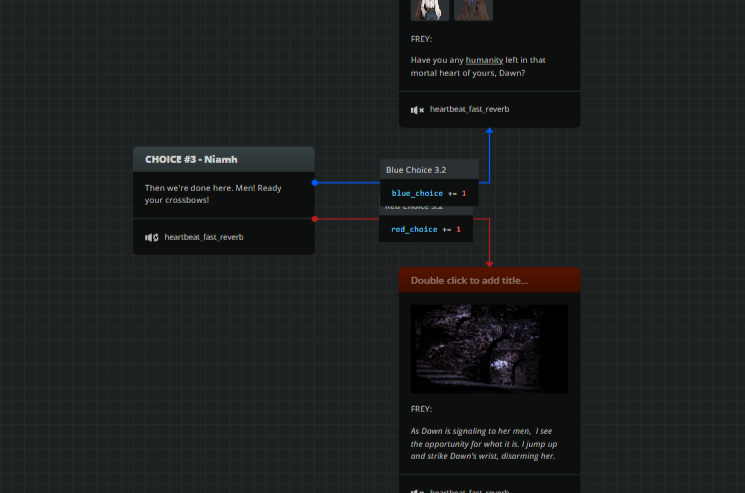Click the heartbeat_fast_reverb label in Niamh node

pos(204,237)
